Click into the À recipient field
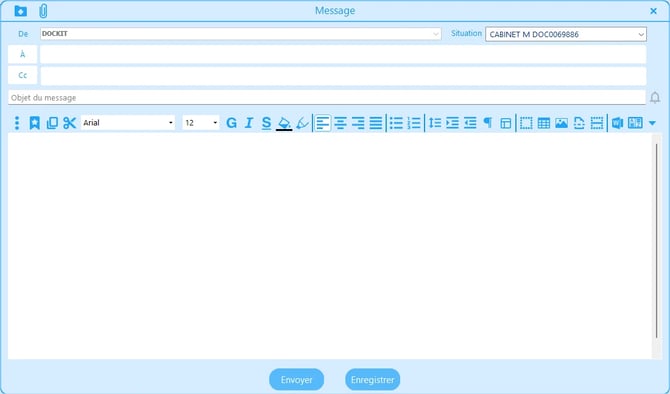The image size is (670, 394). [343, 54]
